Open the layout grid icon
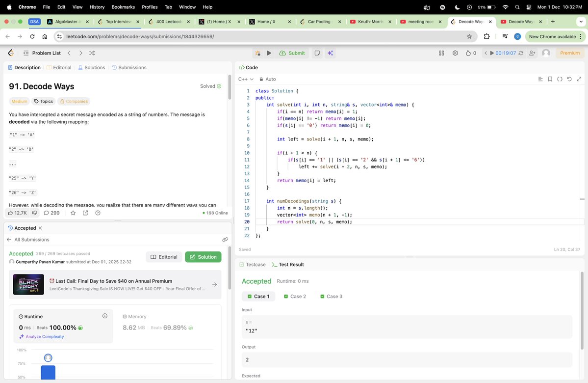 [x=441, y=53]
